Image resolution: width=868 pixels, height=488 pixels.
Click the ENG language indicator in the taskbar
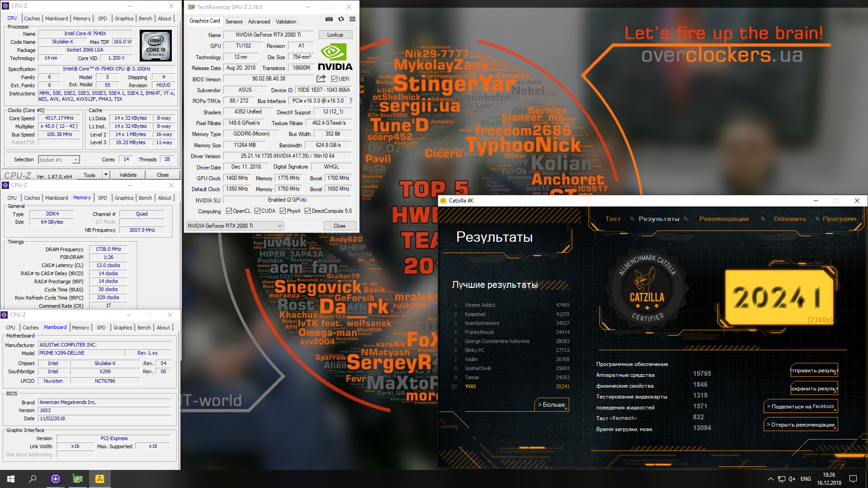click(x=806, y=479)
